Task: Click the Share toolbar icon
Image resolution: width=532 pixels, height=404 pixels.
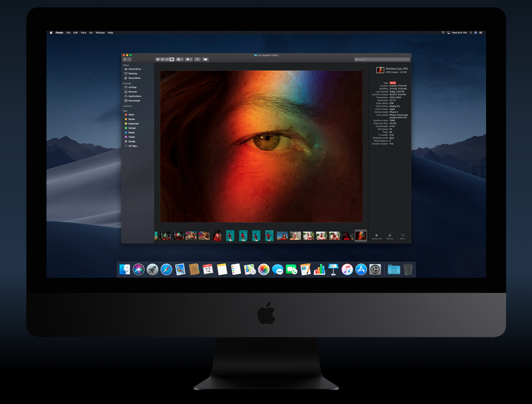Action: click(198, 59)
